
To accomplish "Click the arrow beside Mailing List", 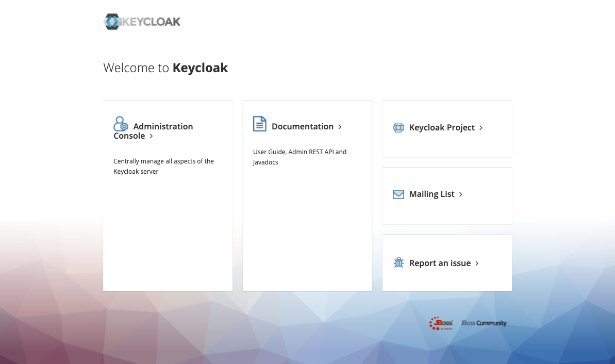I will [x=461, y=194].
